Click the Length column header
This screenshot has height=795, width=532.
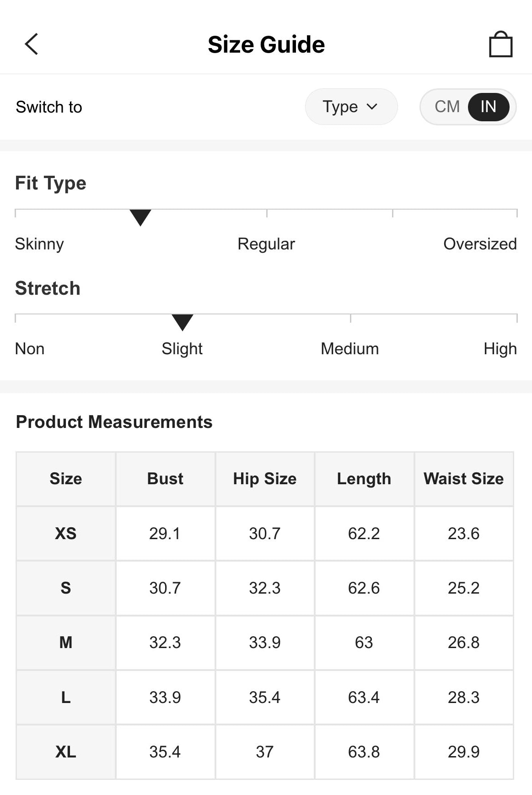click(364, 479)
